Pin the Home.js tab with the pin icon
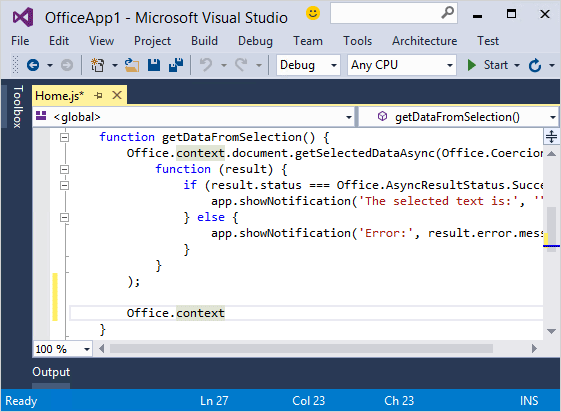This screenshot has width=561, height=412. 98,95
